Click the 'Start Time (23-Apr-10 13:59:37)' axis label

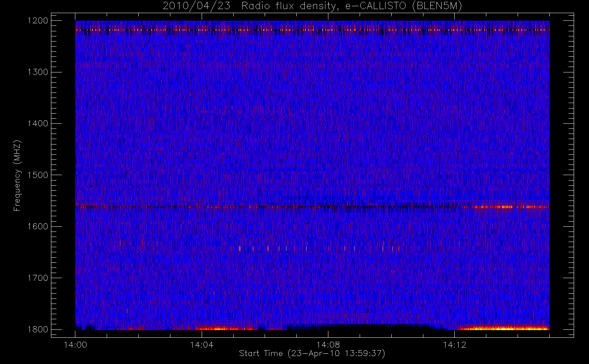pos(312,353)
